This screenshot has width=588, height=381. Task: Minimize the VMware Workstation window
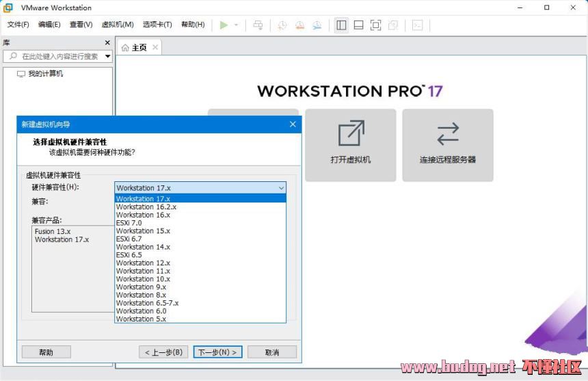click(520, 8)
